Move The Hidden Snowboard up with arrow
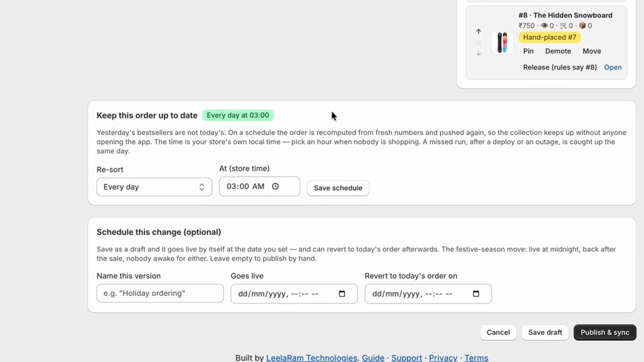644x362 pixels. (x=478, y=31)
